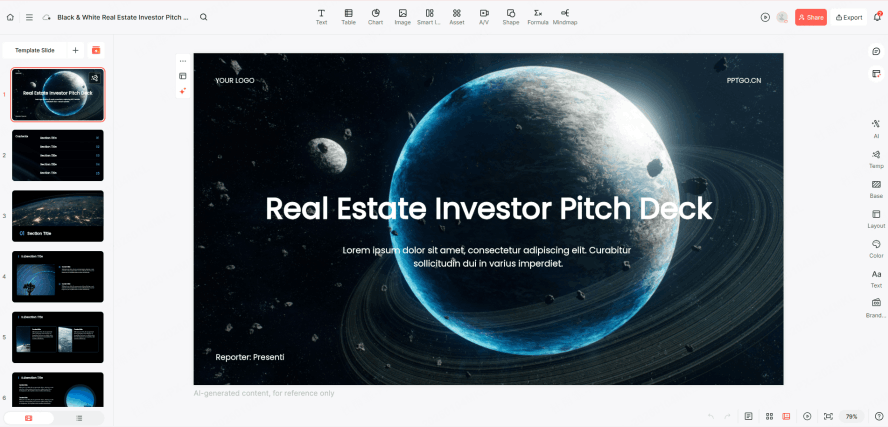888x427 pixels.
Task: Select slide 5 thumbnail
Action: [x=58, y=337]
